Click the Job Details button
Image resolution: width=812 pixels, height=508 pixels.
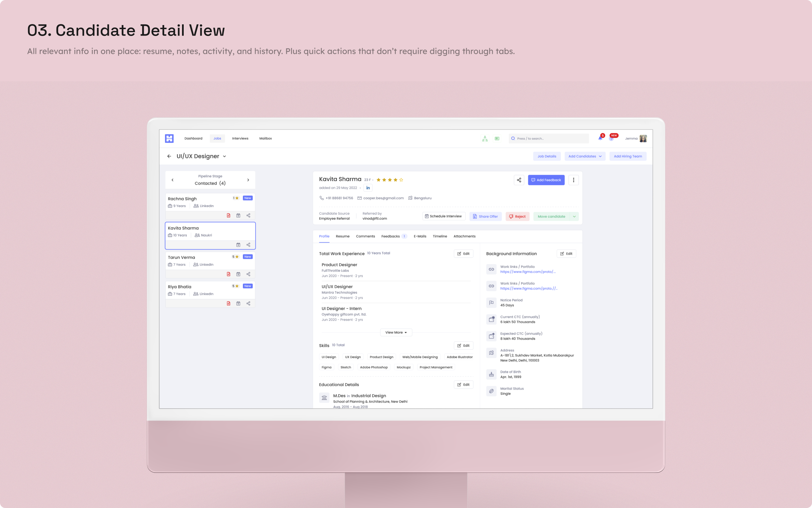point(547,156)
